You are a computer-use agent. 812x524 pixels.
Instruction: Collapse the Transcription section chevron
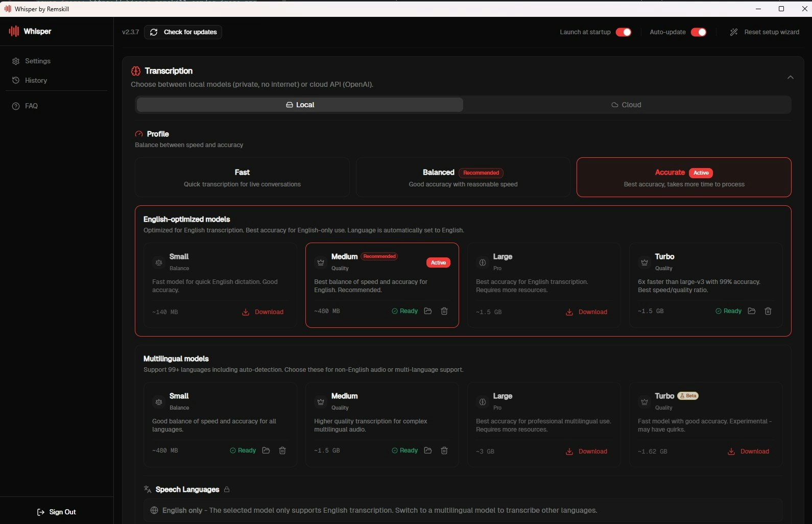coord(790,77)
